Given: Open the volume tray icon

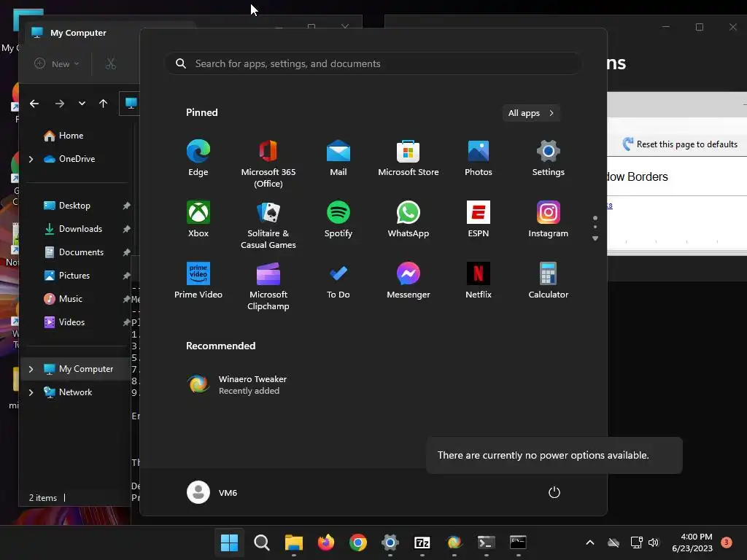Looking at the screenshot, I should [x=654, y=542].
